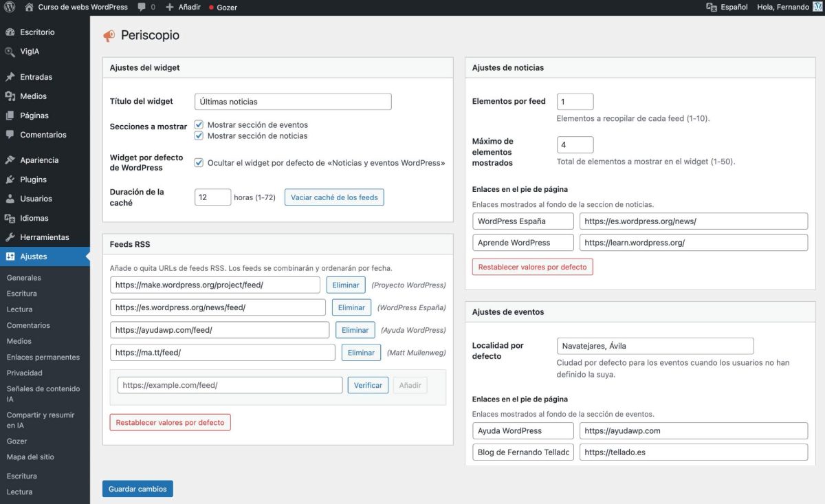Viewport: 825px width, 504px height.
Task: Open Generales settings submenu
Action: [24, 278]
